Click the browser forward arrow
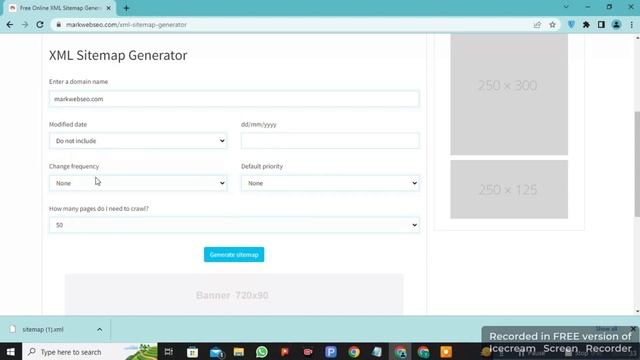 (x=25, y=25)
